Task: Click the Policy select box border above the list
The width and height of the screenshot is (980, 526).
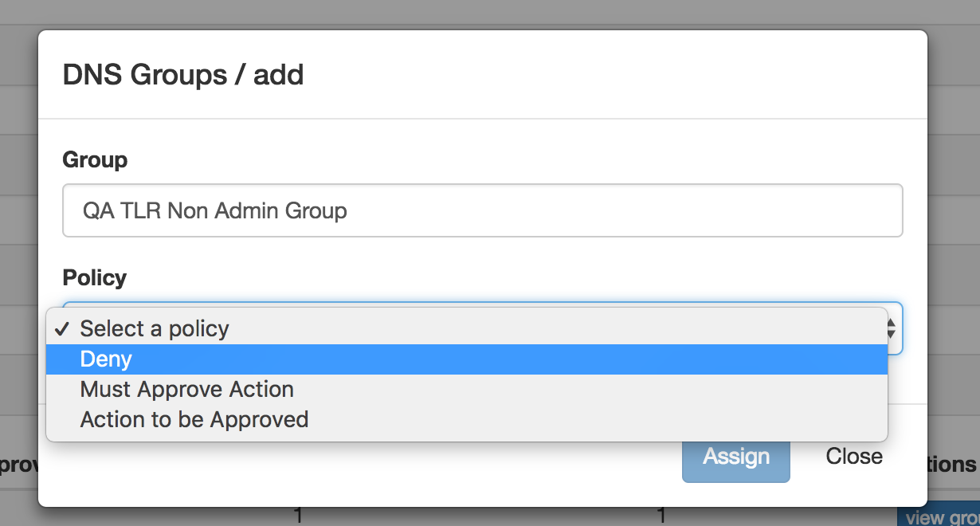Action: coord(478,304)
